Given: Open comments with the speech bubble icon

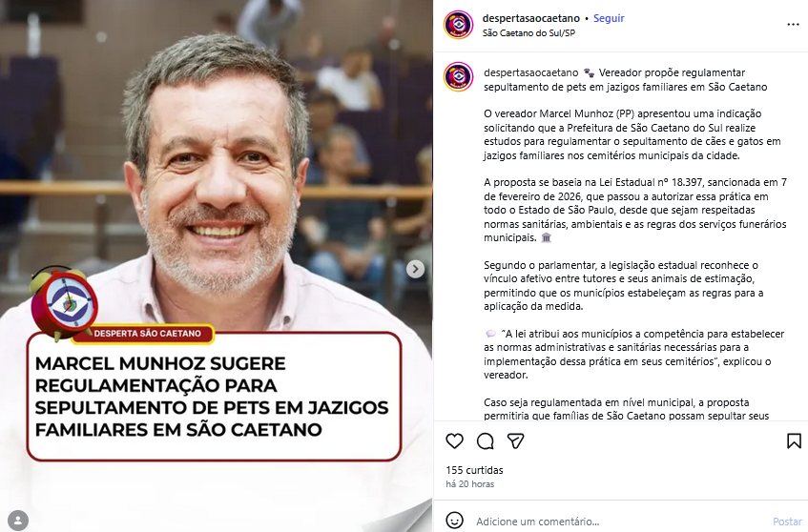Looking at the screenshot, I should (485, 440).
